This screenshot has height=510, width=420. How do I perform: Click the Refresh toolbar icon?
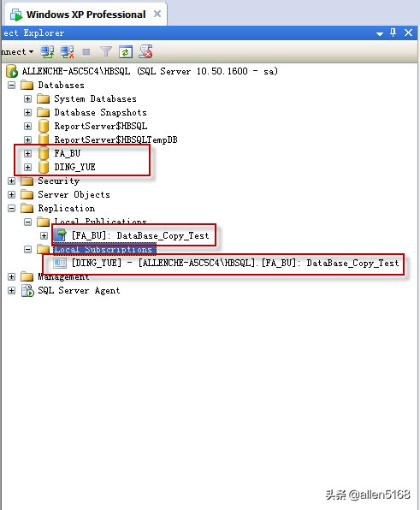point(126,52)
